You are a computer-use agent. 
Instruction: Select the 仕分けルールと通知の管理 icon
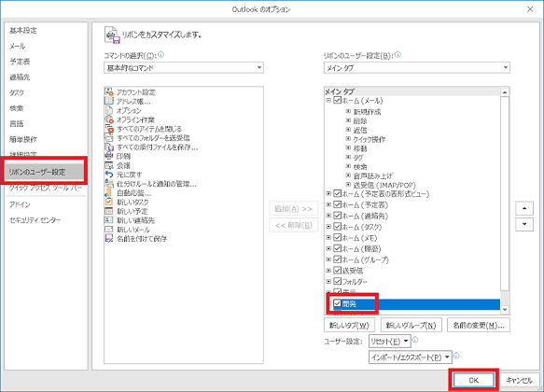pos(109,184)
